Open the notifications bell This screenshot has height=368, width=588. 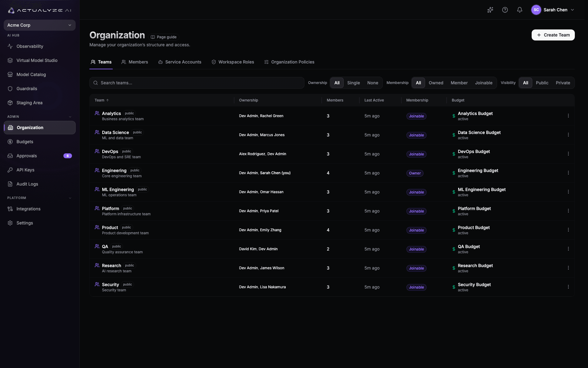[x=520, y=10]
